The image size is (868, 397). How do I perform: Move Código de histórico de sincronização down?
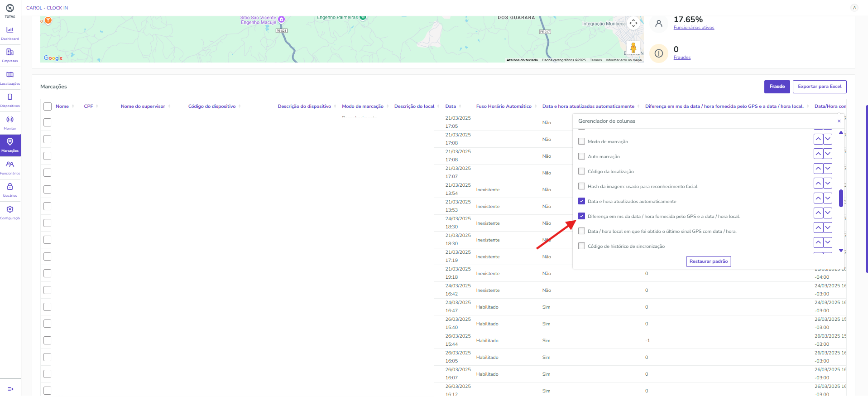tap(828, 242)
